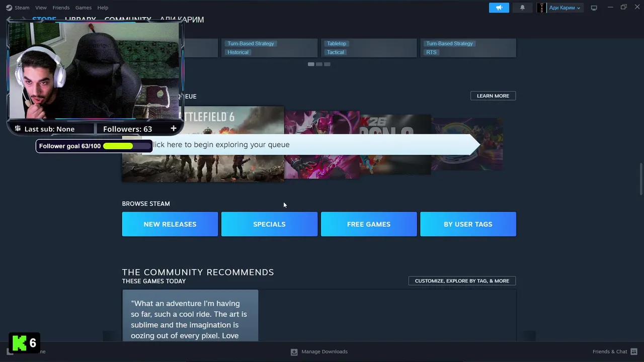Open the Friends menu
Screen dimensions: 644x362
(61, 8)
